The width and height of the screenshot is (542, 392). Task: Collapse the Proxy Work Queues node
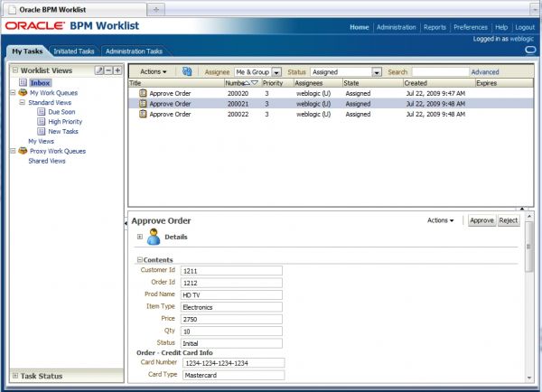tap(14, 151)
